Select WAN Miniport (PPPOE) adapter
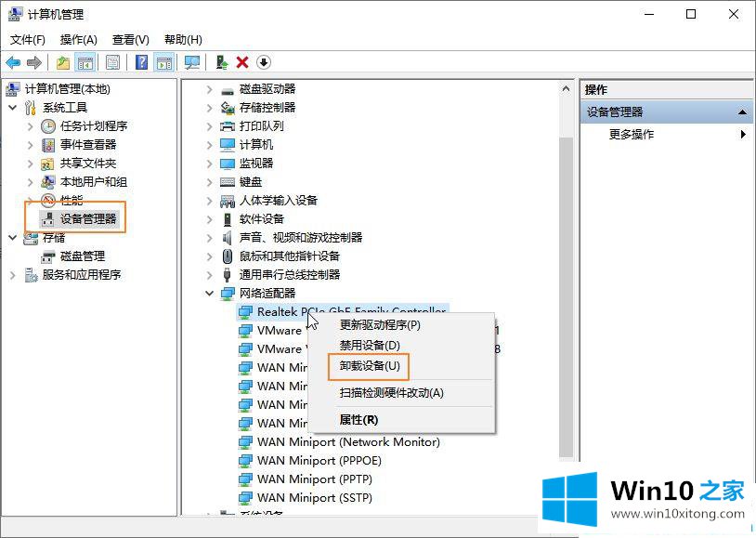Image resolution: width=756 pixels, height=538 pixels. point(319,461)
